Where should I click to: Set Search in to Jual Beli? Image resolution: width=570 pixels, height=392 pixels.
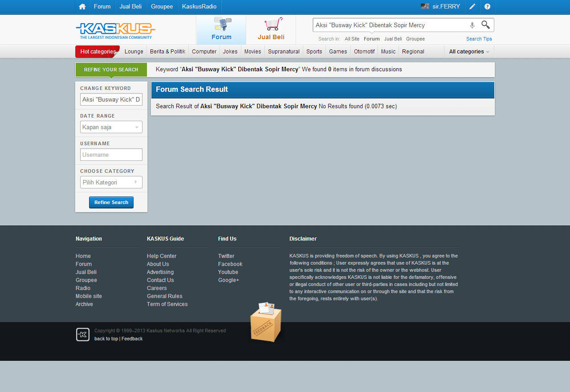click(x=393, y=39)
